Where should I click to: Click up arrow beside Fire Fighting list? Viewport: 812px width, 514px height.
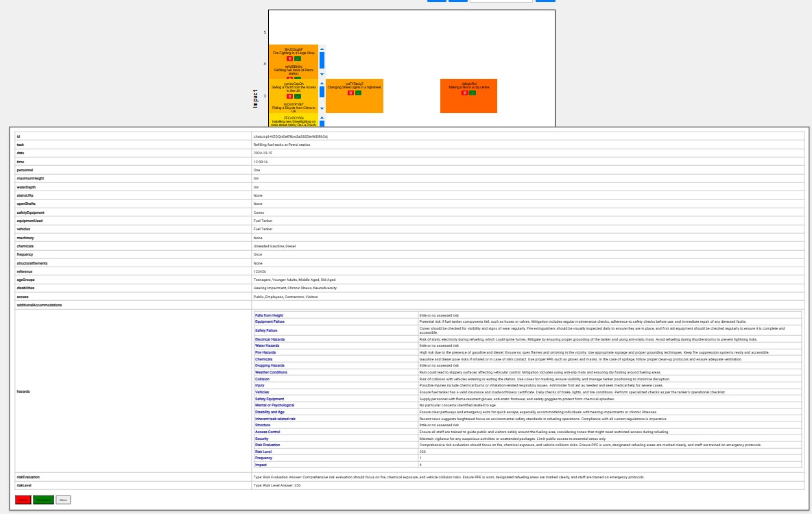click(322, 49)
